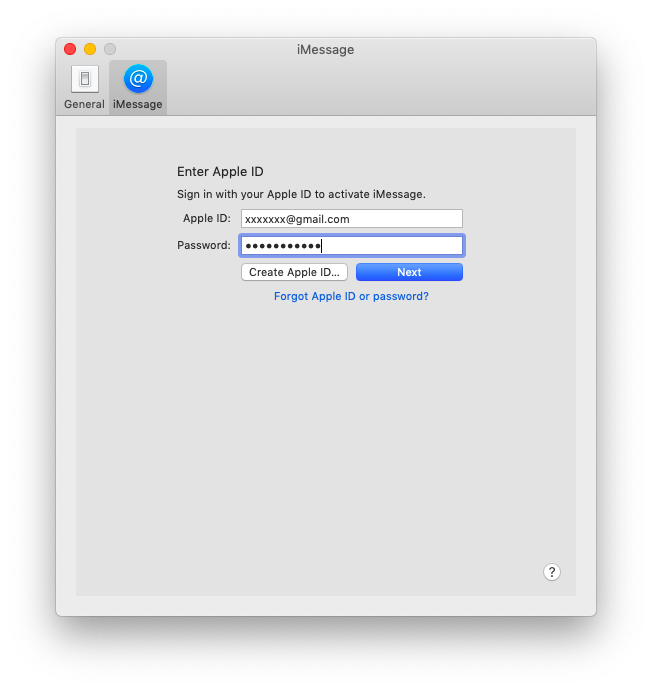Select the iMessage preferences tab
The image size is (652, 690).
point(138,88)
